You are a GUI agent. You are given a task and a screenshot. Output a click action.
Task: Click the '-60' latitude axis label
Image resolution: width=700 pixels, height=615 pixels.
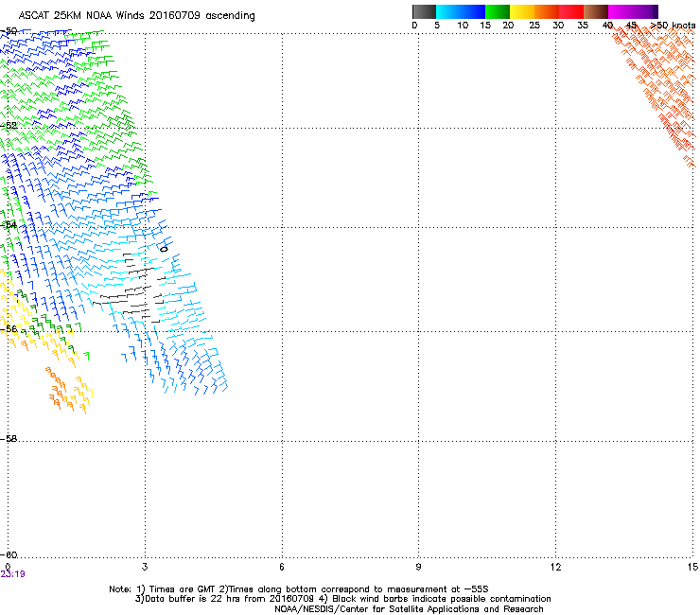point(9,555)
